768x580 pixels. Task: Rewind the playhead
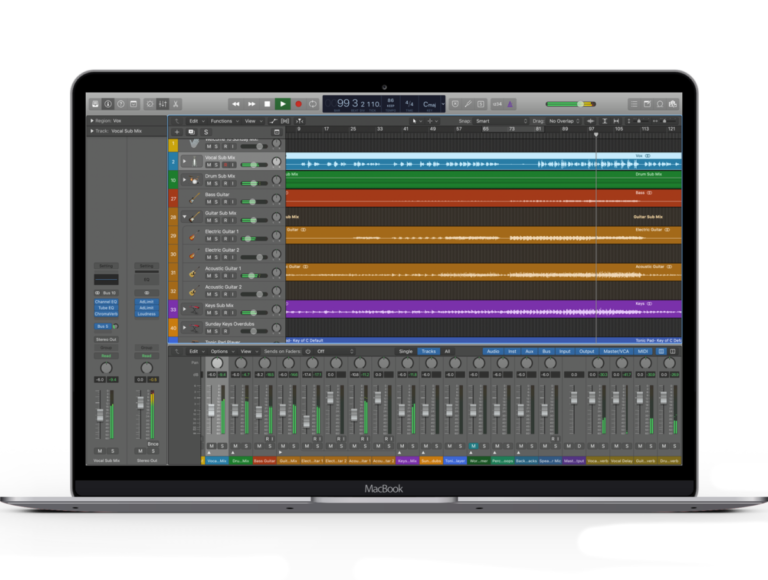click(236, 104)
